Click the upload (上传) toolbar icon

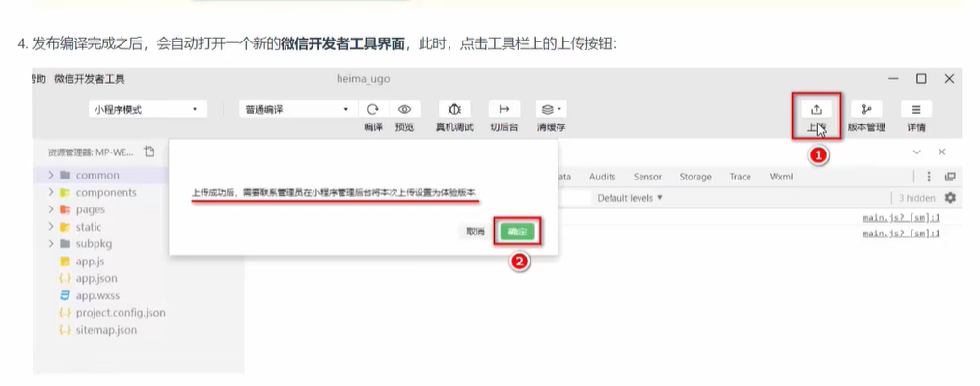pos(816,109)
